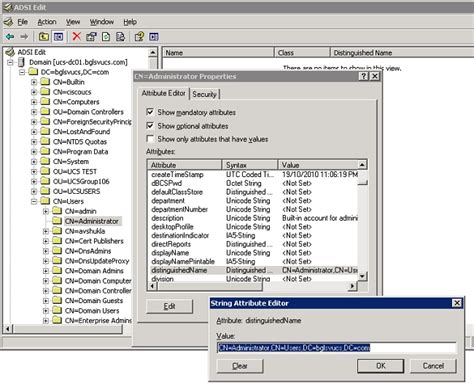474x392 pixels.
Task: Open the Window menu
Action: tap(102, 22)
